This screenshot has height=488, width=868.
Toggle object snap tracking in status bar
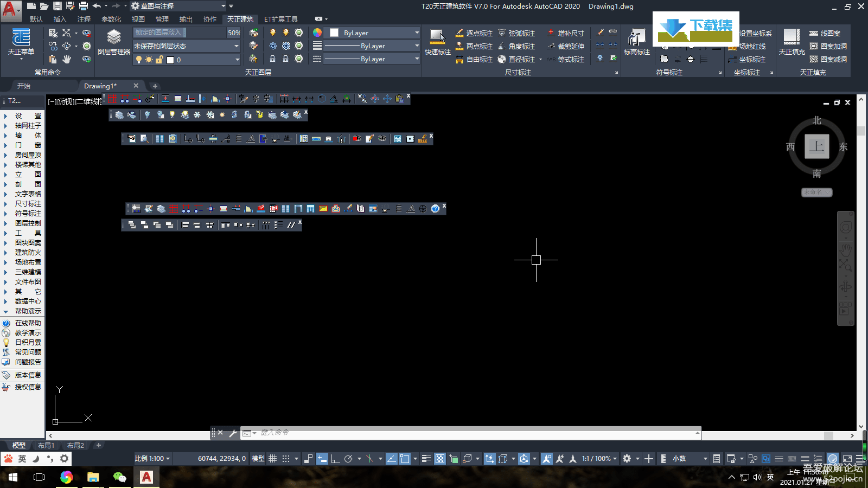[x=391, y=459]
